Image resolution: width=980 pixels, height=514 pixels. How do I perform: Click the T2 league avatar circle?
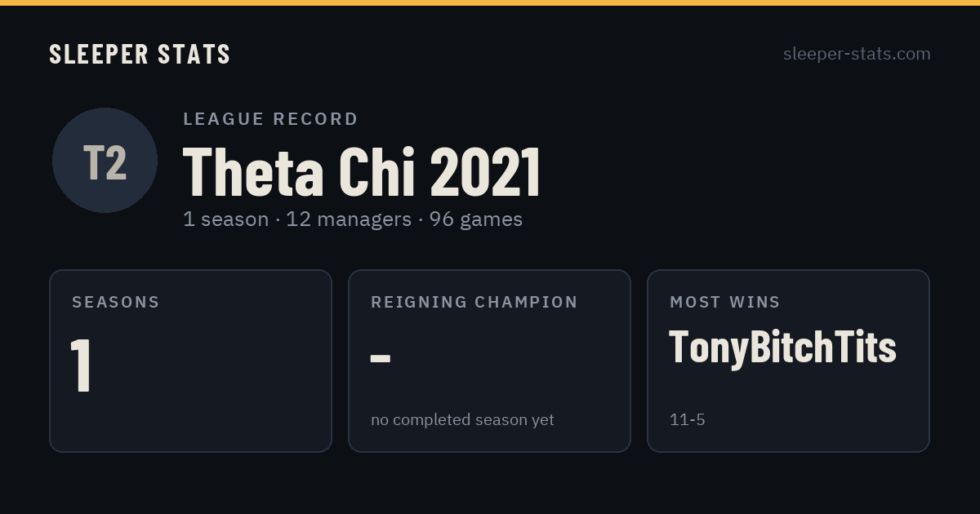[x=105, y=160]
